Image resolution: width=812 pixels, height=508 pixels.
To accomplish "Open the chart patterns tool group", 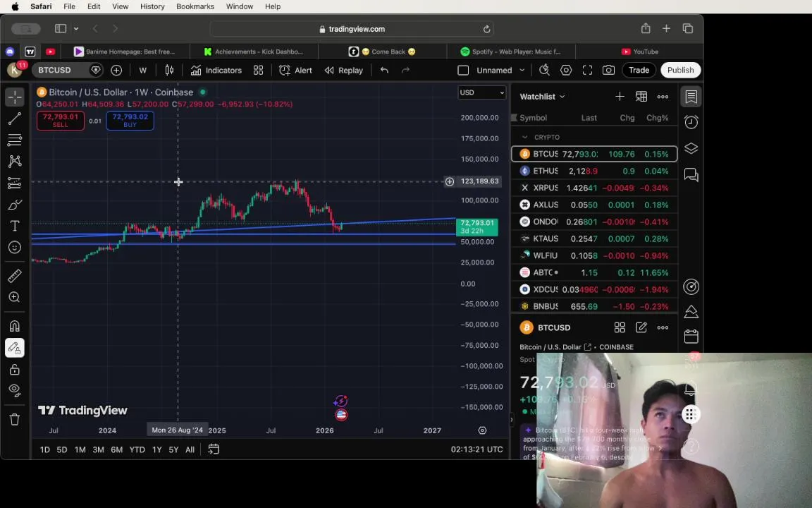I will (x=15, y=161).
